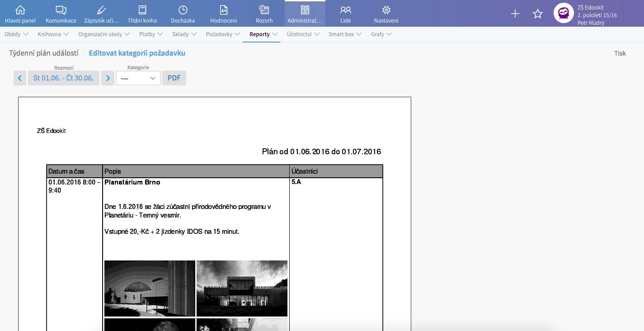This screenshot has height=331, width=644.
Task: Open Třídní kniha book icon
Action: [142, 10]
